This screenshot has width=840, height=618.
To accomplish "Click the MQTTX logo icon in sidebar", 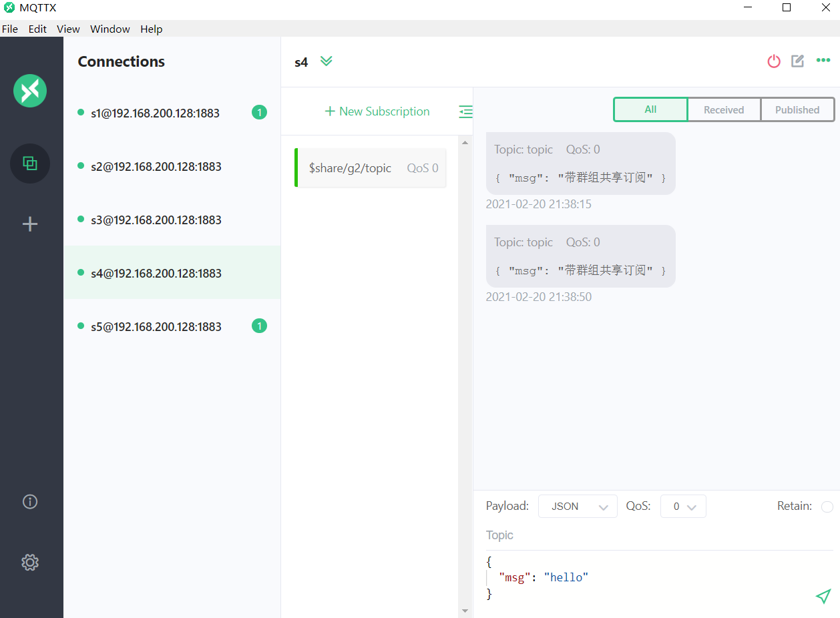I will 30,91.
